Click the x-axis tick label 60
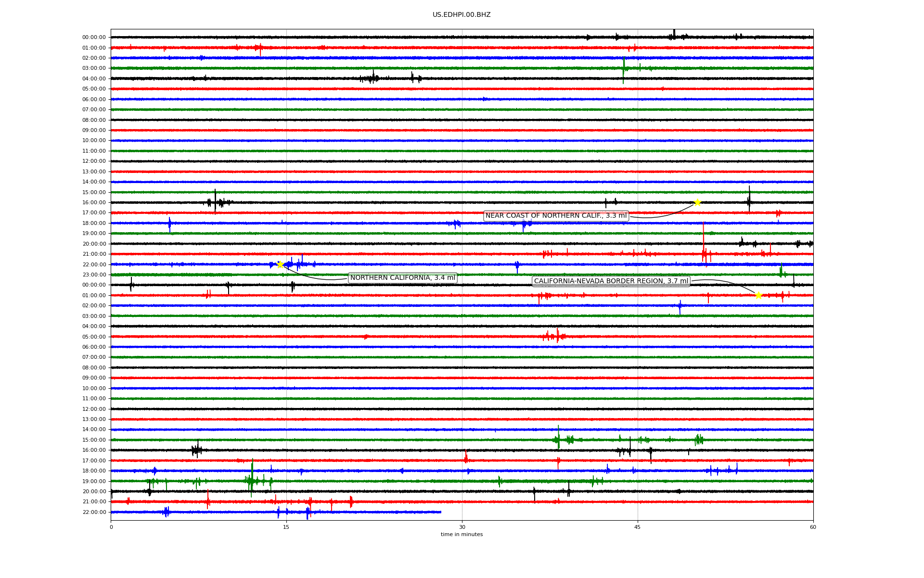 coord(813,527)
